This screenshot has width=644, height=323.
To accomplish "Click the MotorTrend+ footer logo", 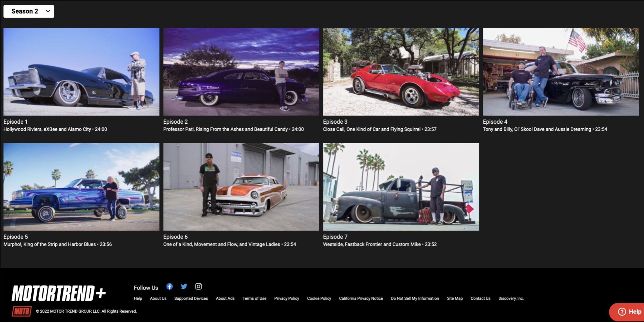I will [58, 293].
